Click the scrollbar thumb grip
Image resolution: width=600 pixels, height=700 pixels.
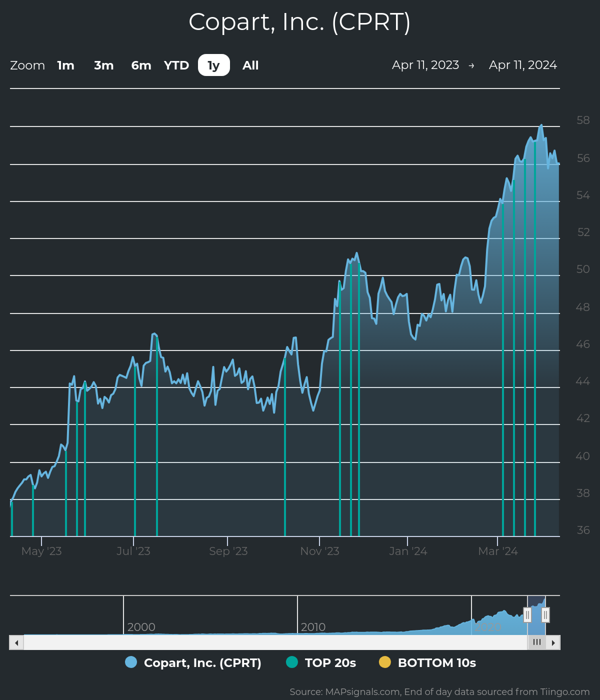click(536, 642)
